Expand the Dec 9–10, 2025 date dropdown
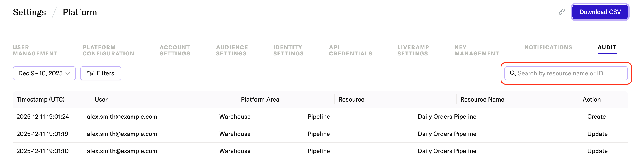644x158 pixels. click(44, 73)
